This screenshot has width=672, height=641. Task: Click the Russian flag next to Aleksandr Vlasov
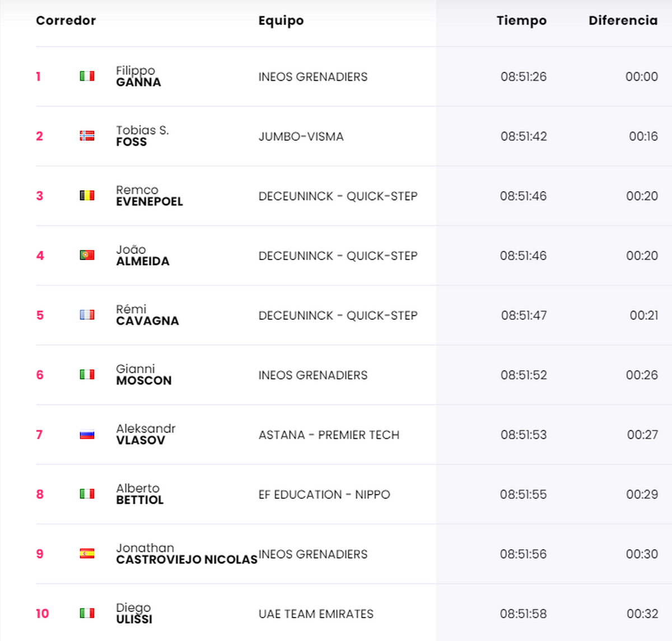[87, 434]
